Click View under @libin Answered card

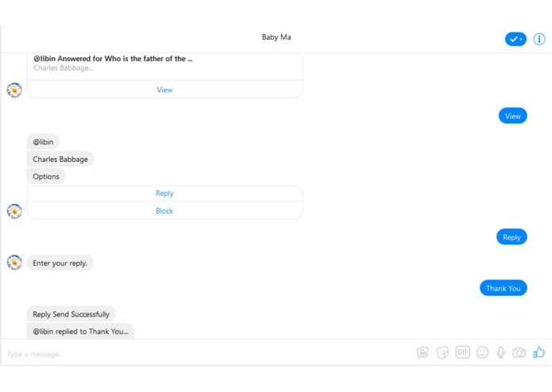164,90
